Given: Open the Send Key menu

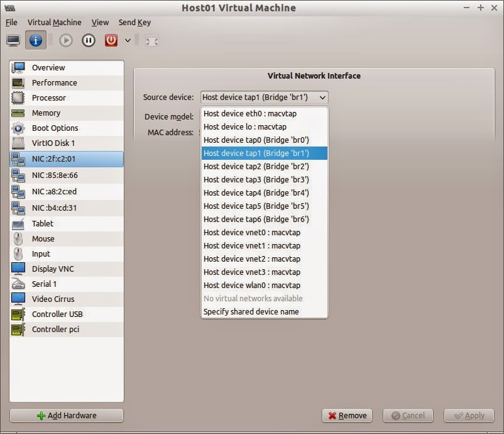Looking at the screenshot, I should coord(134,22).
